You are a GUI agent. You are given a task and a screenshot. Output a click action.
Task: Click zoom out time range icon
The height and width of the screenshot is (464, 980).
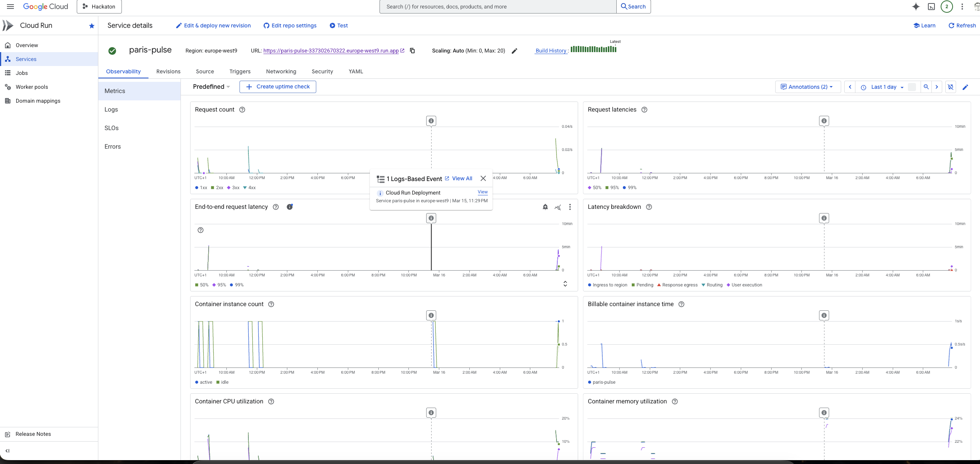click(x=926, y=87)
